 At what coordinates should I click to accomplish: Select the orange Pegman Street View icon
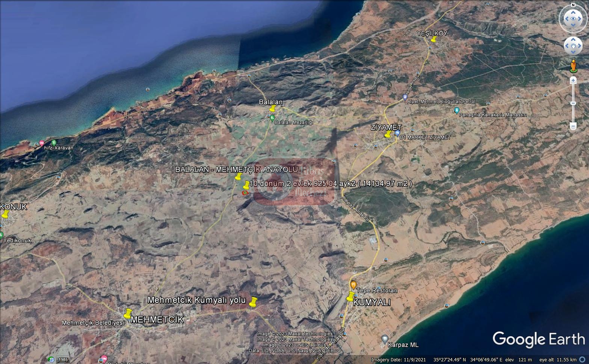(573, 66)
